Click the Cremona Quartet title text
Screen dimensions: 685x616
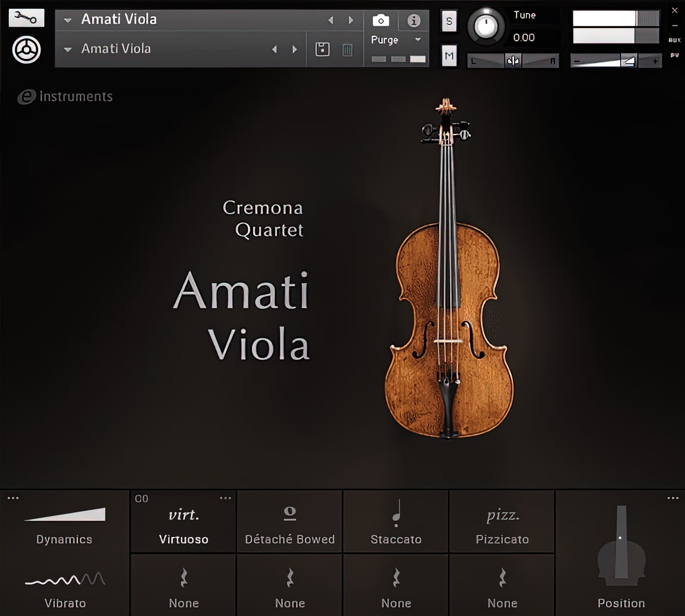tap(263, 218)
